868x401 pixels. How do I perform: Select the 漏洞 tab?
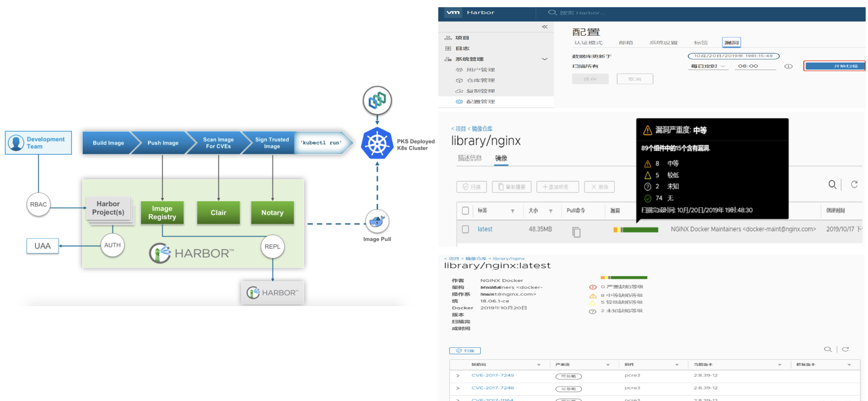point(732,43)
